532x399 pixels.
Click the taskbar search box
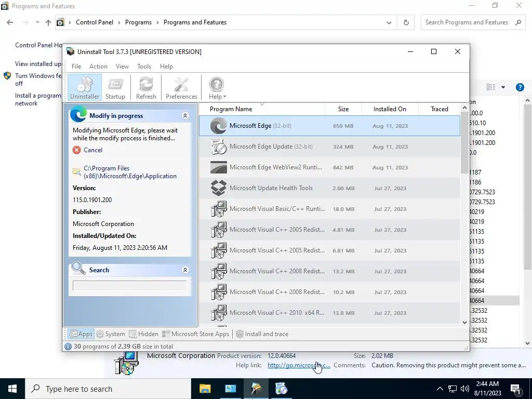[108, 389]
